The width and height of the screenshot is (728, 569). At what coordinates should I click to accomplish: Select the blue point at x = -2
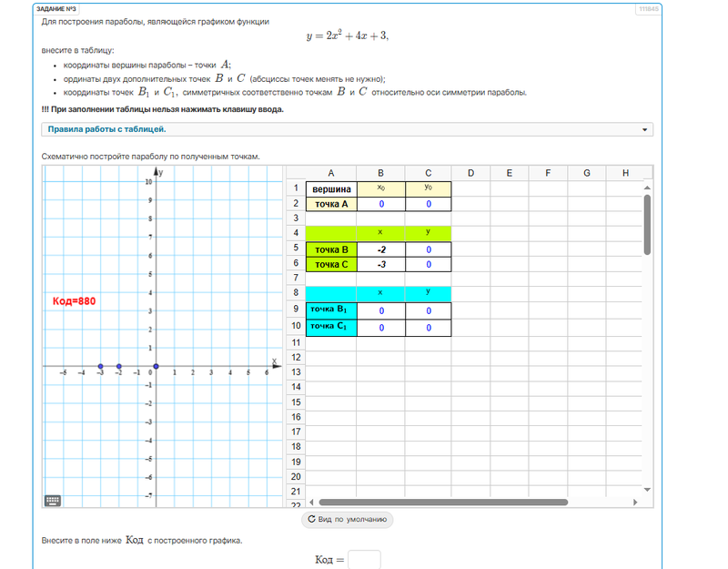pyautogui.click(x=119, y=366)
